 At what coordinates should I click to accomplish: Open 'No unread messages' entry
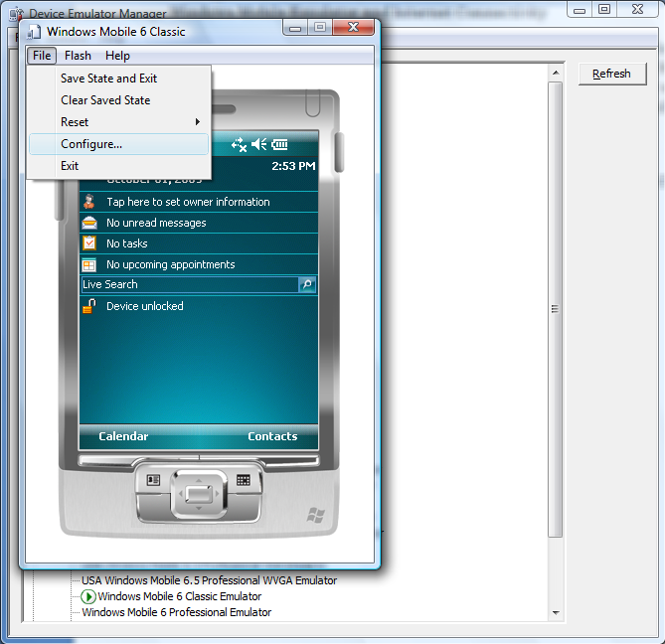coord(156,223)
